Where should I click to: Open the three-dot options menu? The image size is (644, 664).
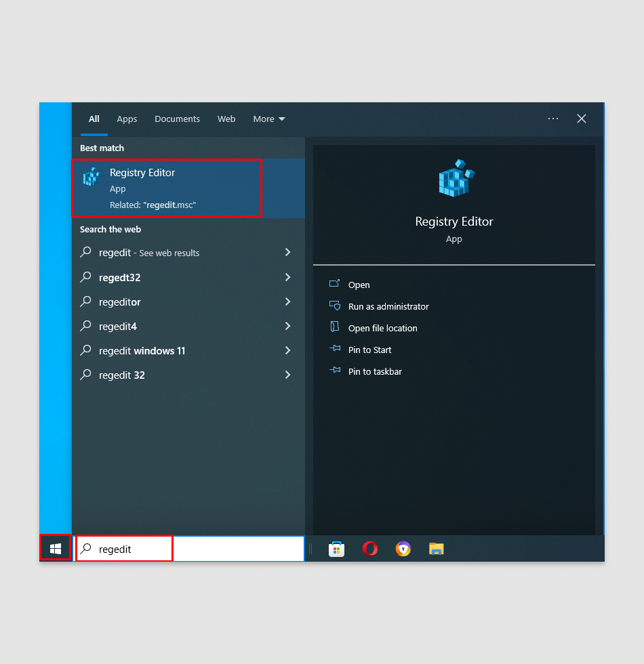coord(553,119)
